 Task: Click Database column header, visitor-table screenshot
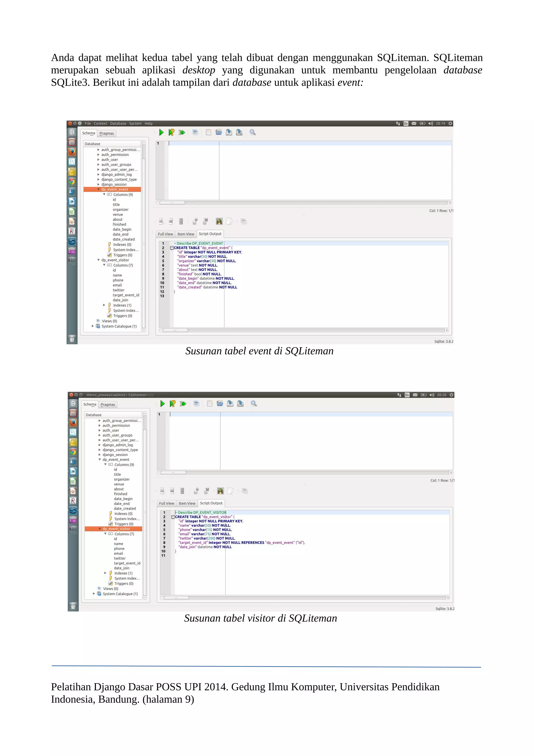tap(113, 415)
